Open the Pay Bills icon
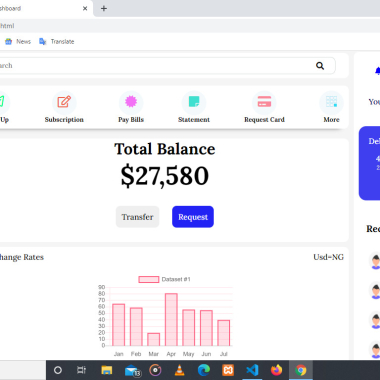Image resolution: width=380 pixels, height=380 pixels. point(131,102)
